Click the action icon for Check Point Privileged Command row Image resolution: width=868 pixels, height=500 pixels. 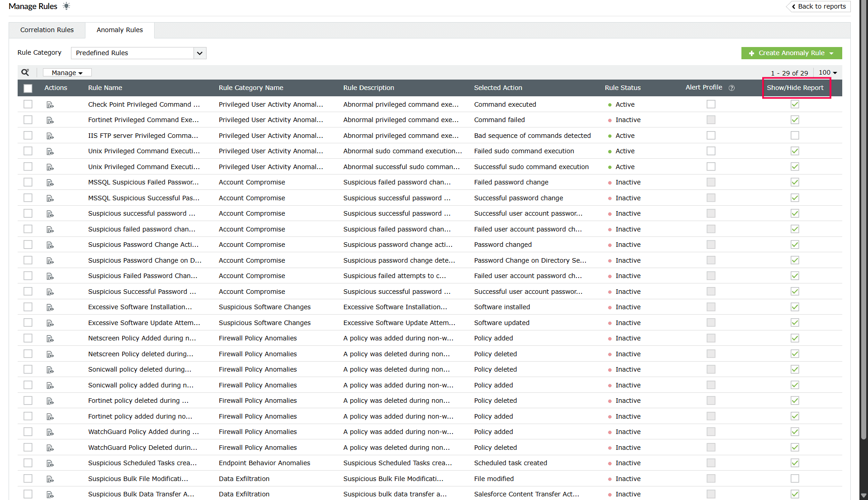(50, 105)
